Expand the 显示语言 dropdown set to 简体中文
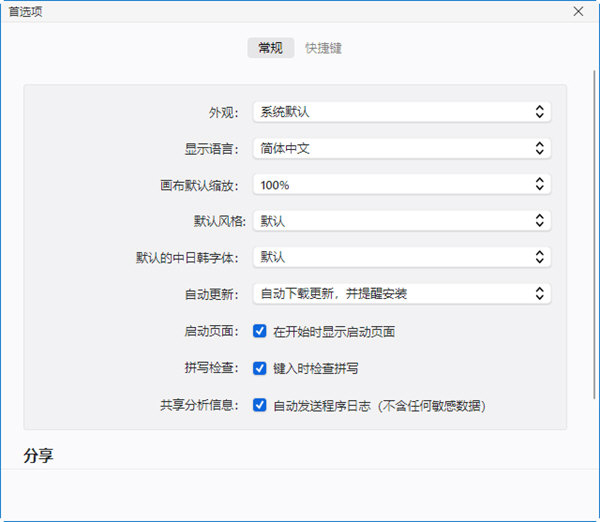 click(400, 148)
